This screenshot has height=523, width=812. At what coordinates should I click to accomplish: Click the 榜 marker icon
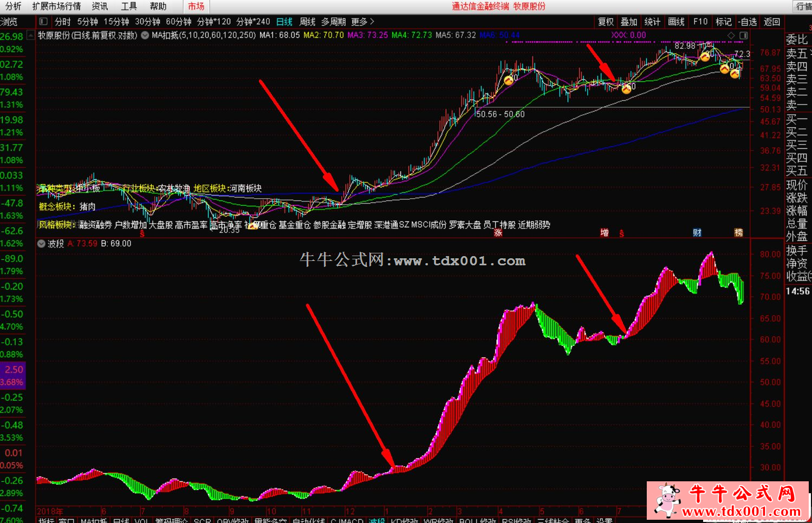pos(738,232)
